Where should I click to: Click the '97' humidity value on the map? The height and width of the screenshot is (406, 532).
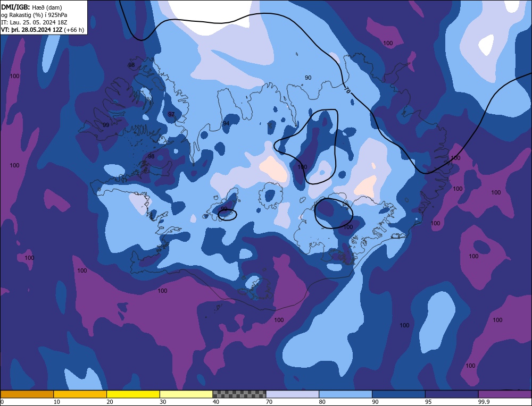[x=171, y=114]
